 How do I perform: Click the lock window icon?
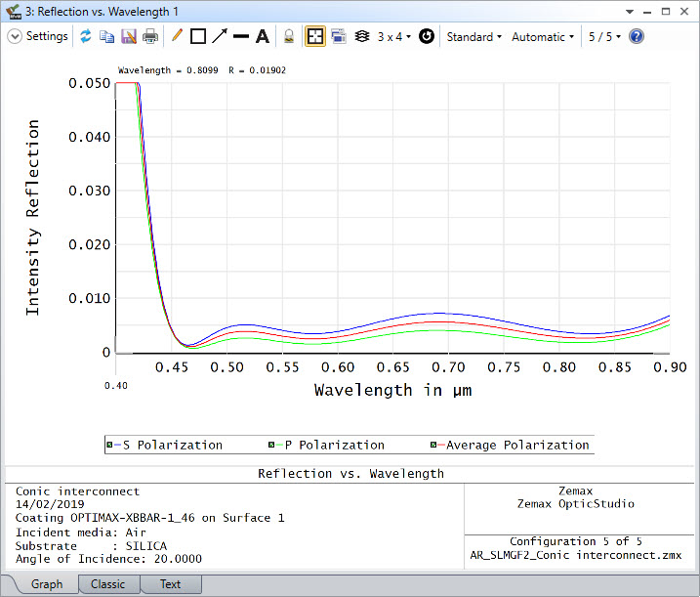point(289,37)
